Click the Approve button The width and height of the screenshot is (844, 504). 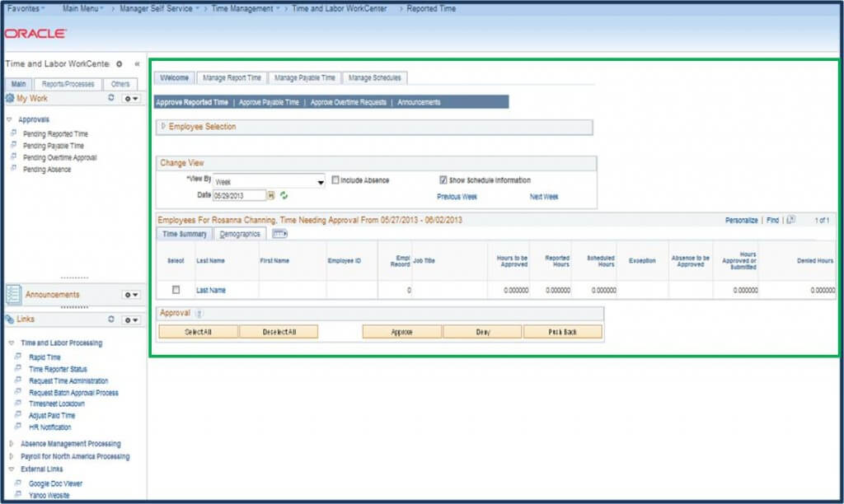tap(401, 332)
